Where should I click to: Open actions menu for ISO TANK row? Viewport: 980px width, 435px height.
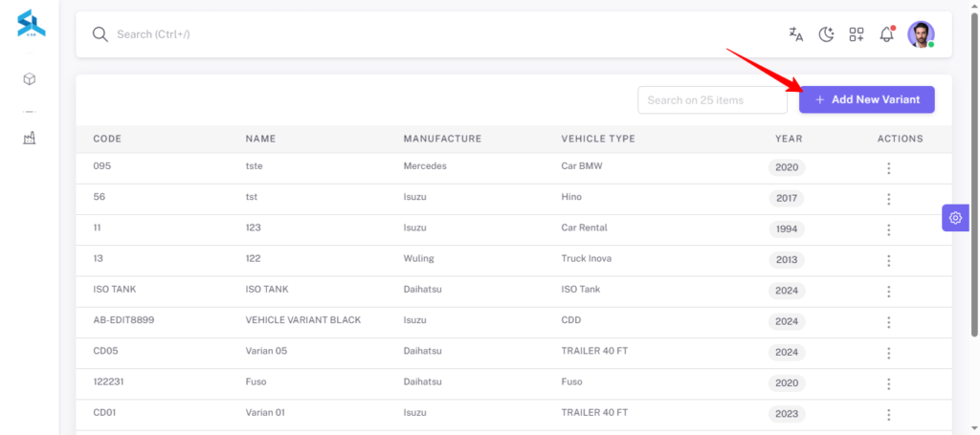tap(888, 292)
